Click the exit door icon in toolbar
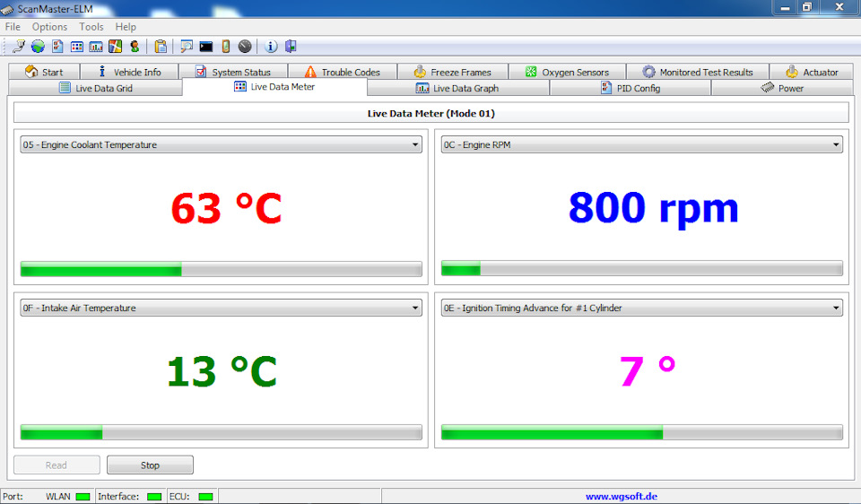The width and height of the screenshot is (861, 504). tap(291, 47)
